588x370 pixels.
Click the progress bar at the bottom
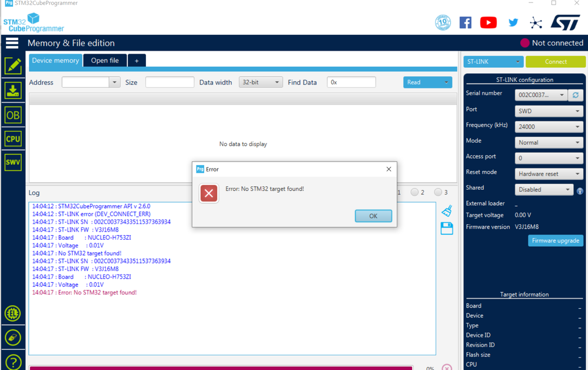click(x=221, y=368)
